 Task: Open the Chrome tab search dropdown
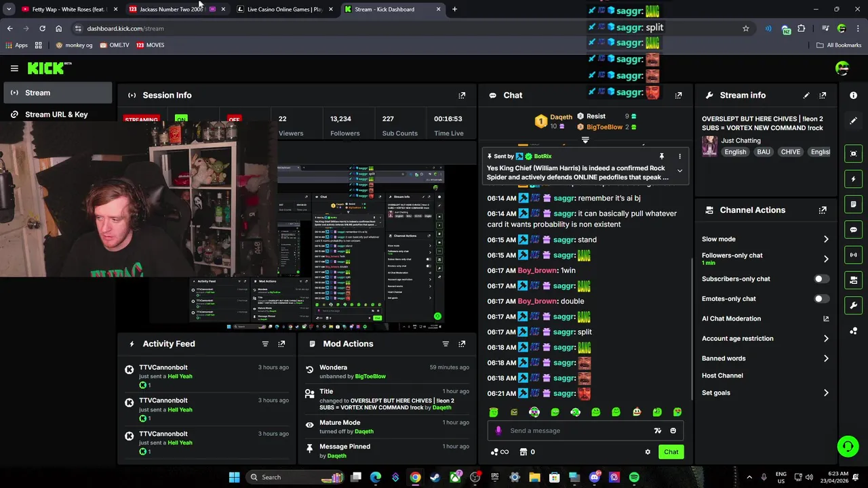(9, 9)
